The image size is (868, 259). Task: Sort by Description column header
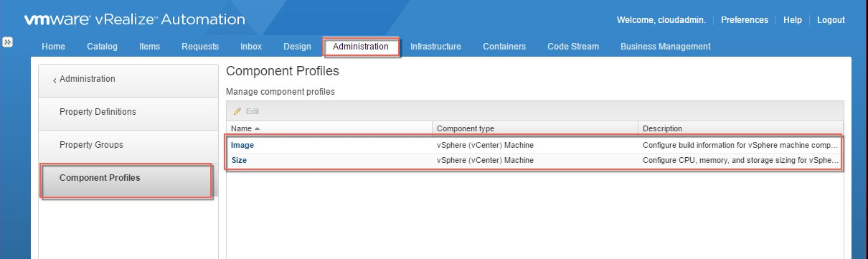point(740,128)
